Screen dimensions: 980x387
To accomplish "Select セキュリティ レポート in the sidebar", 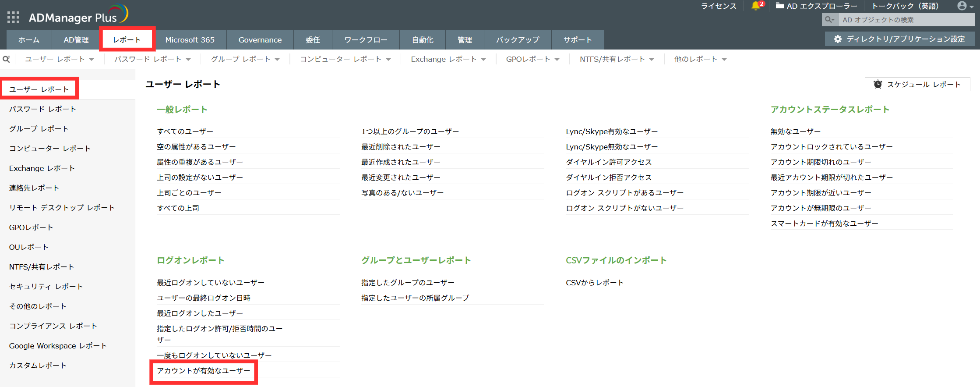I will click(x=46, y=287).
